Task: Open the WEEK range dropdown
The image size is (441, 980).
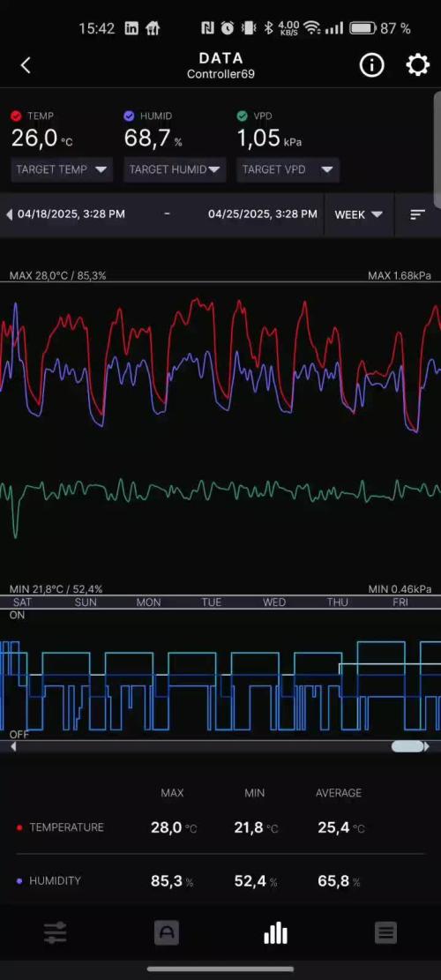Action: click(359, 214)
